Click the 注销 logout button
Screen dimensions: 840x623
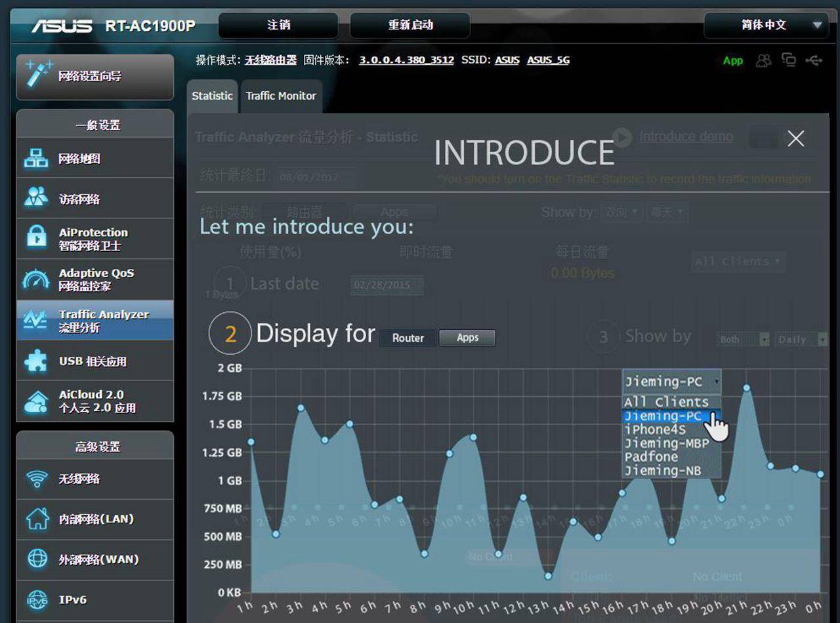point(278,25)
